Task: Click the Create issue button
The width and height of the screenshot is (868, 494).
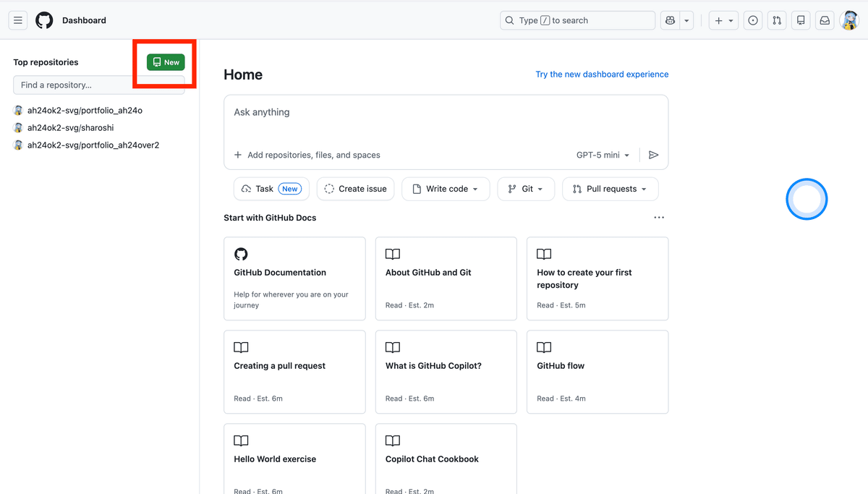Action: click(356, 189)
